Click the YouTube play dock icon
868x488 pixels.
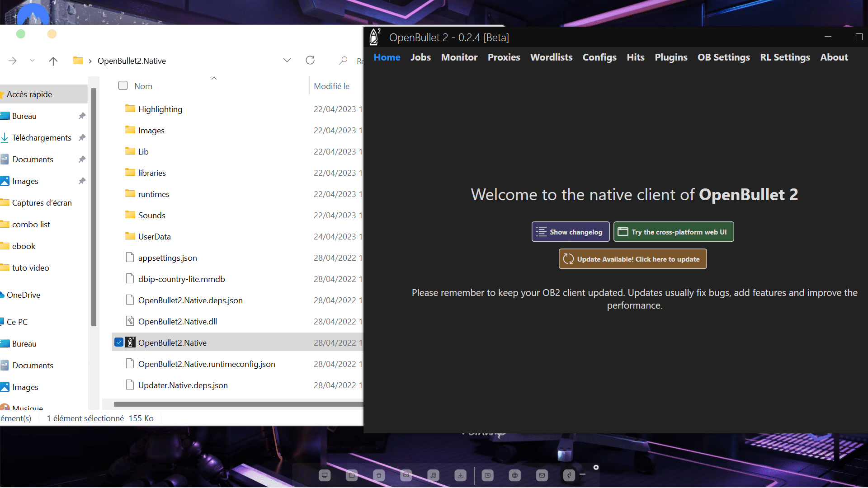[x=487, y=475]
